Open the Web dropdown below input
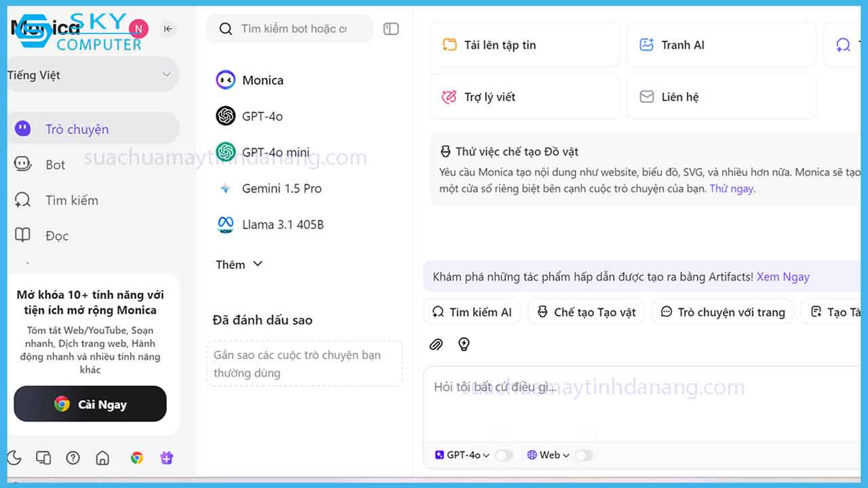Viewport: 868px width, 488px height. (x=548, y=455)
